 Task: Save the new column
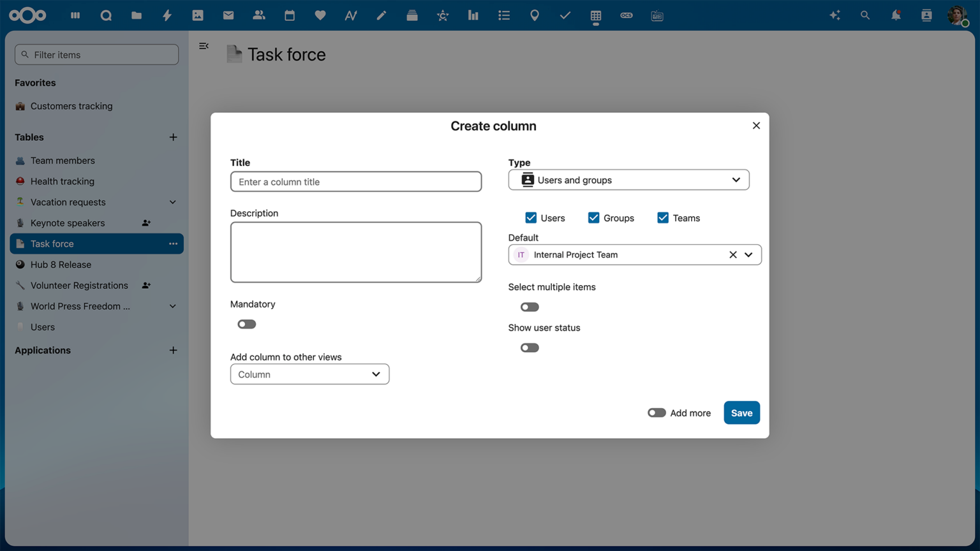pyautogui.click(x=741, y=413)
